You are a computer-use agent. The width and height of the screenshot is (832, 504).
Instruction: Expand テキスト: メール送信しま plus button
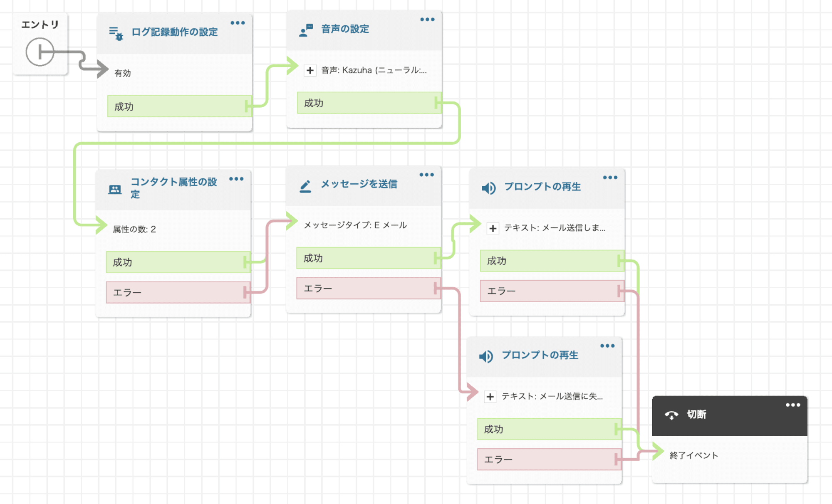(493, 228)
